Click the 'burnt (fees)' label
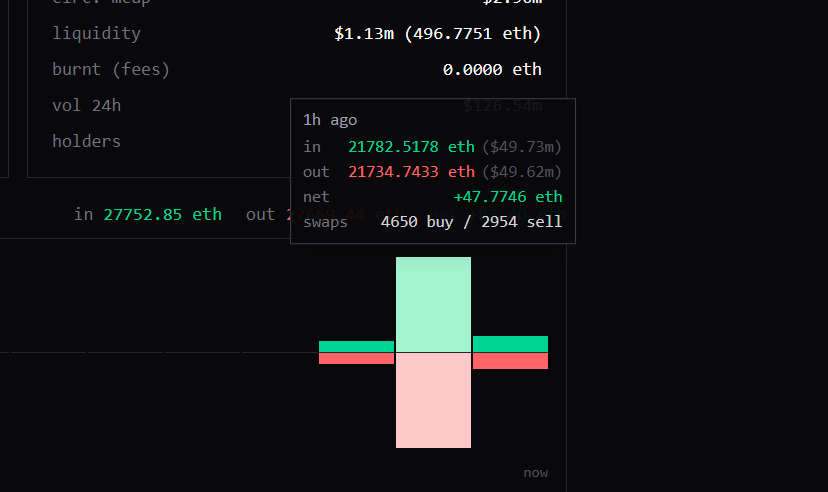Viewport: 828px width, 492px height. [x=111, y=70]
